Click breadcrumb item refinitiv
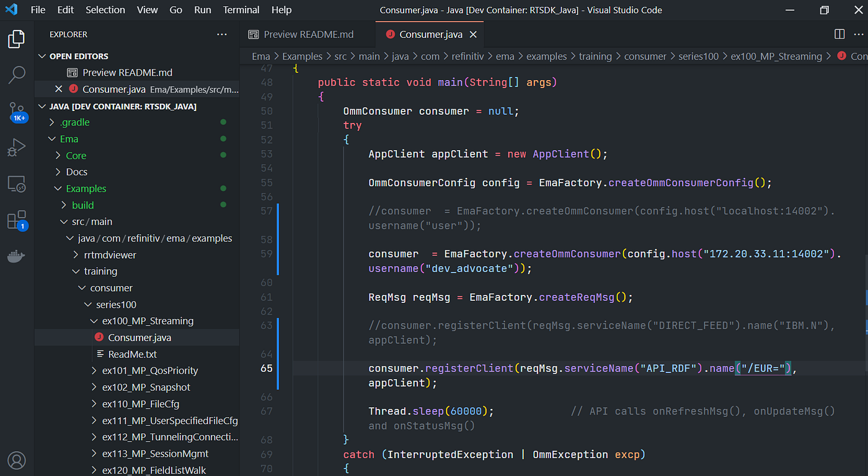This screenshot has width=868, height=476. [467, 56]
